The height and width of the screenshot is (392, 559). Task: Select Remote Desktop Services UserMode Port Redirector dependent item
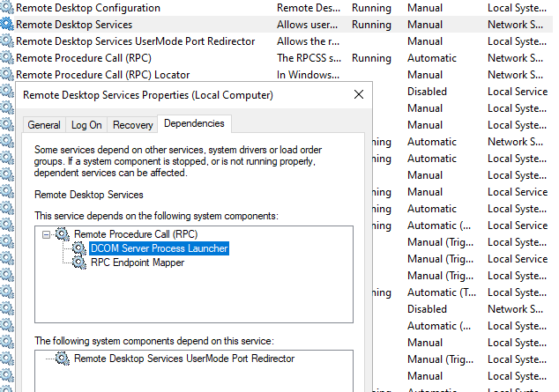tap(184, 359)
